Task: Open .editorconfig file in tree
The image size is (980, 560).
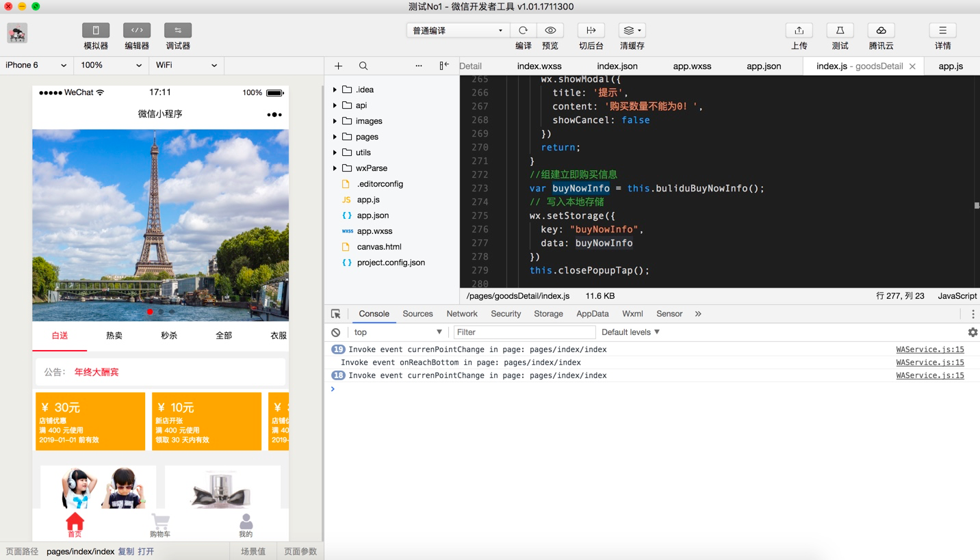Action: pos(380,184)
